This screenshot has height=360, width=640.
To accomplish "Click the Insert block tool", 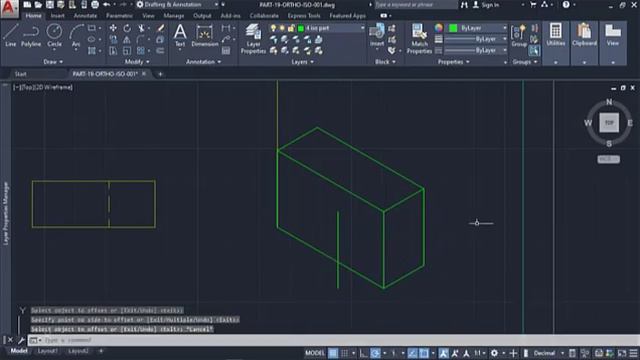I will point(376,35).
